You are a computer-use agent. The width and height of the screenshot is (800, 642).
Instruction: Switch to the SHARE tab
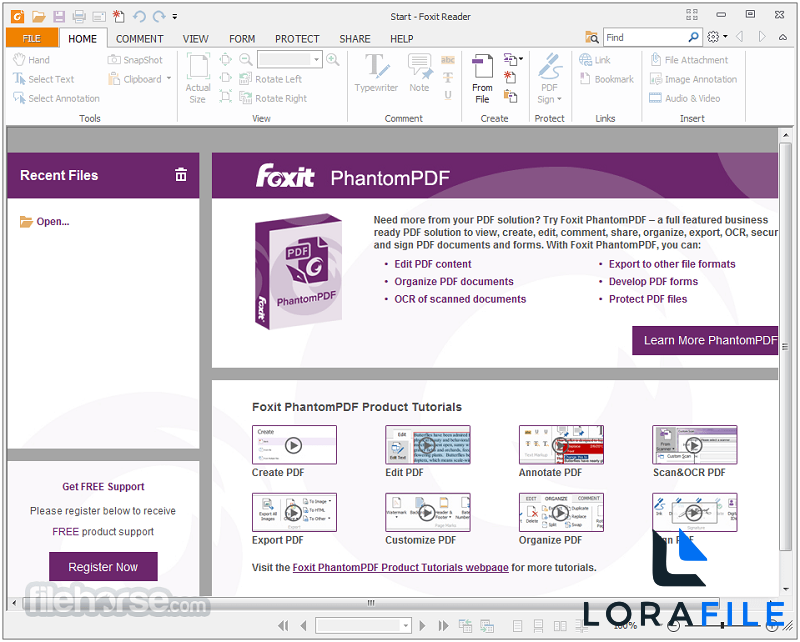pos(355,39)
